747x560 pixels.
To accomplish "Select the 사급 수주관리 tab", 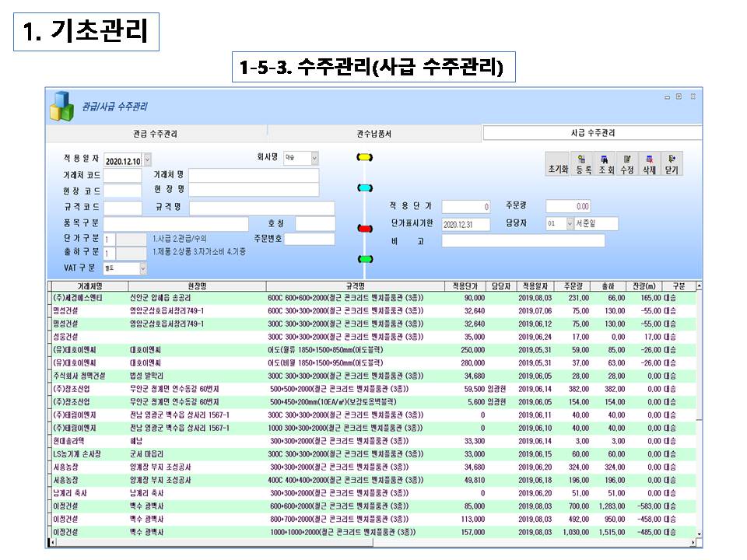I will pyautogui.click(x=593, y=133).
